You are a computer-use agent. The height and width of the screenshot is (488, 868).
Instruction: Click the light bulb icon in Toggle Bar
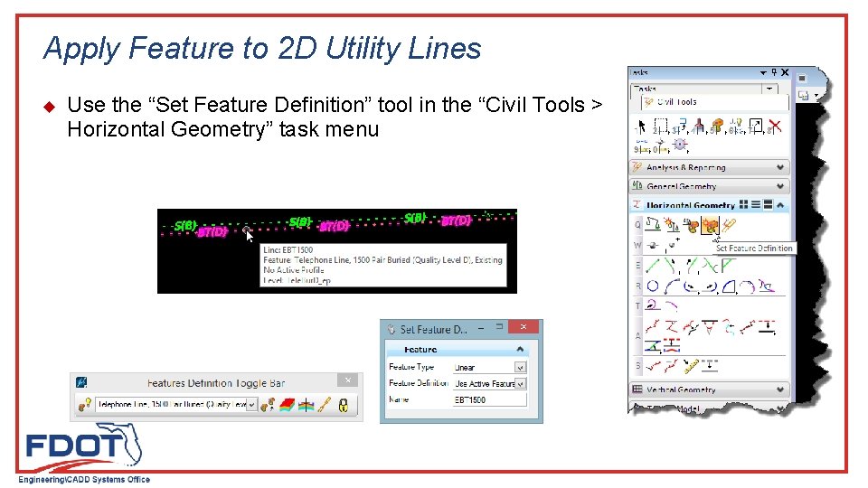pyautogui.click(x=85, y=405)
